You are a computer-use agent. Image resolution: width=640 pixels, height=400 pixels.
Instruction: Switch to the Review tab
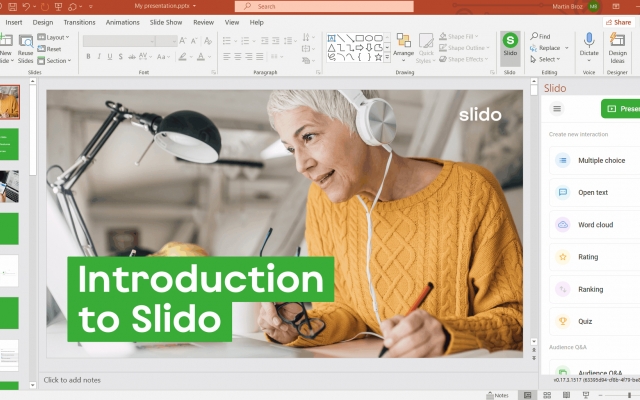tap(203, 22)
